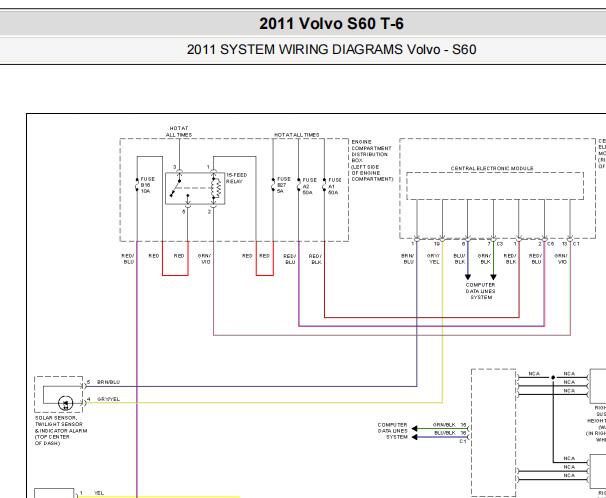
Task: Click the left arrowhead on the BLU/BLK 16 wire
Action: click(415, 437)
